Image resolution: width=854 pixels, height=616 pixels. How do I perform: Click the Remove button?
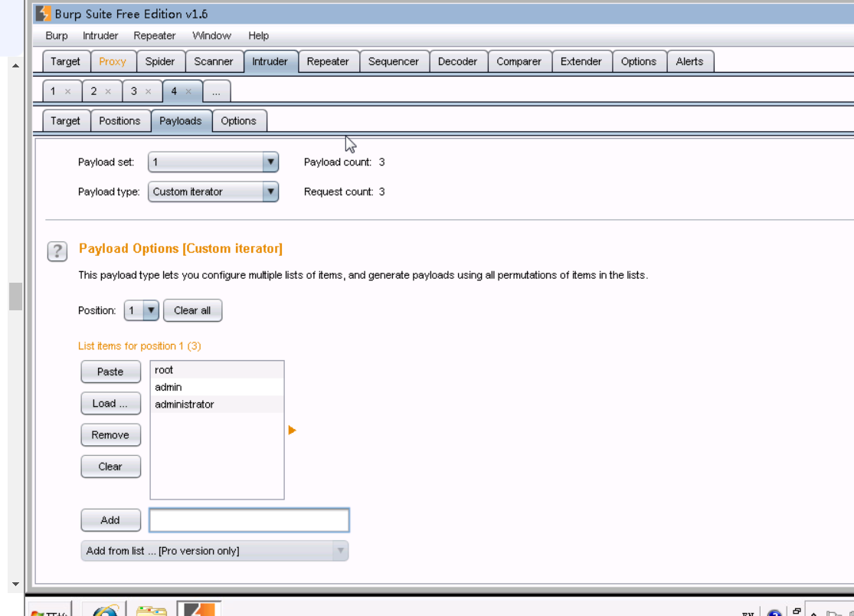[x=110, y=434]
